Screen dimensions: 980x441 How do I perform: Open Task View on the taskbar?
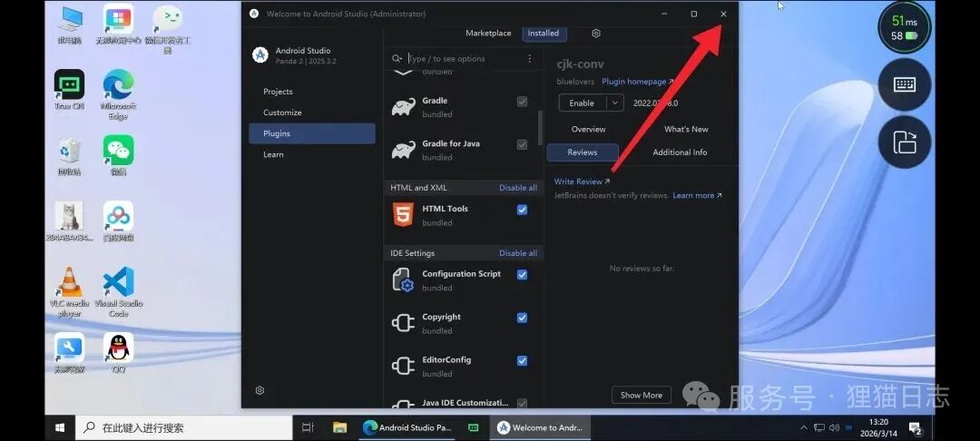[308, 428]
